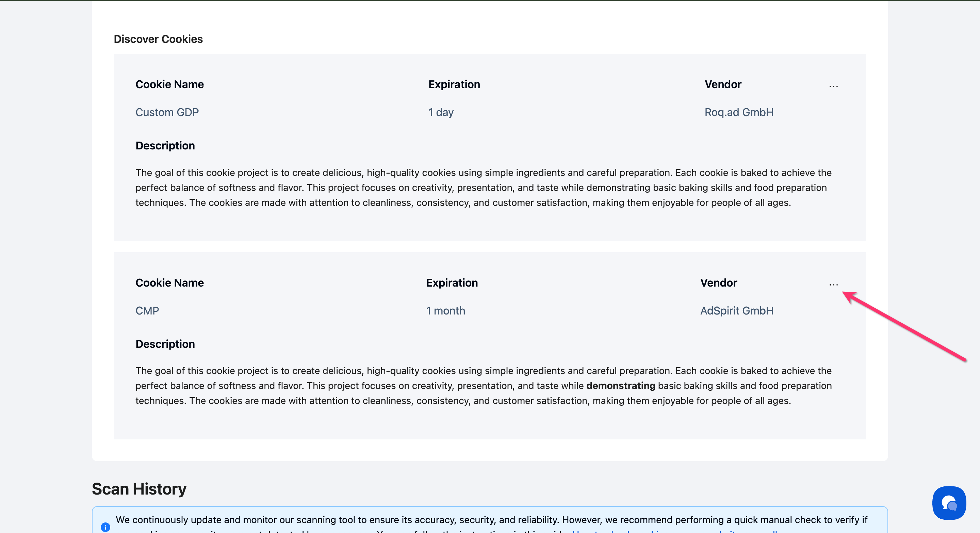Open the three-dot menu for CMP cookie
Viewport: 980px width, 533px height.
833,285
